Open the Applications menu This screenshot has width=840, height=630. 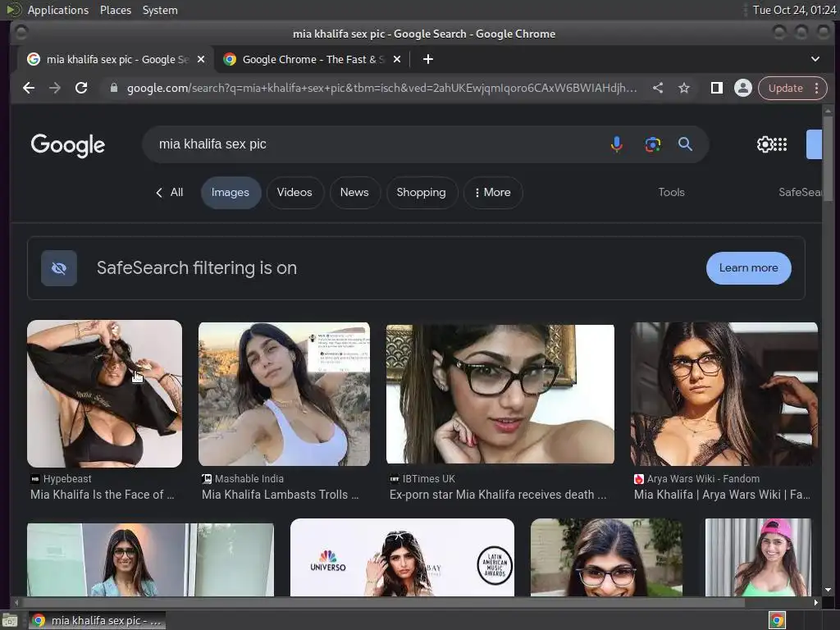(x=58, y=10)
